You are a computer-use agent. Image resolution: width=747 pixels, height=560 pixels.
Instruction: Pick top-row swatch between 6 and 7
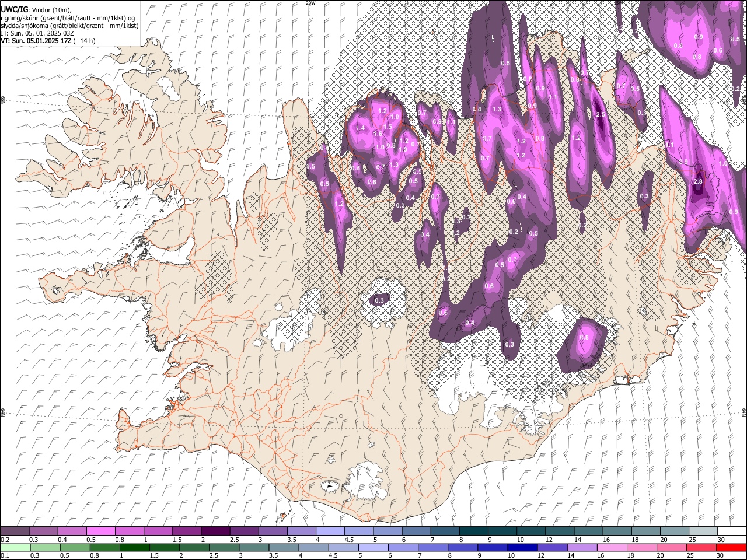[x=417, y=531]
